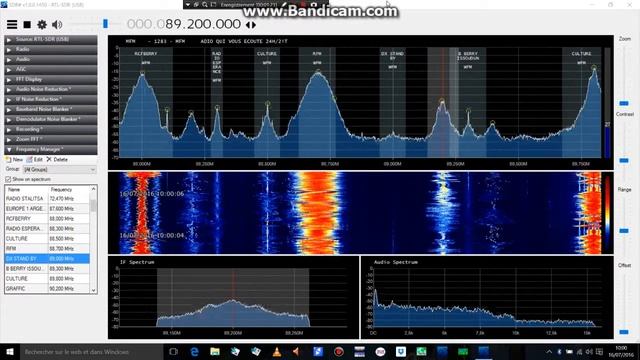Expand the Baseband Noise Blanker panel
The image size is (640, 360).
[51, 109]
